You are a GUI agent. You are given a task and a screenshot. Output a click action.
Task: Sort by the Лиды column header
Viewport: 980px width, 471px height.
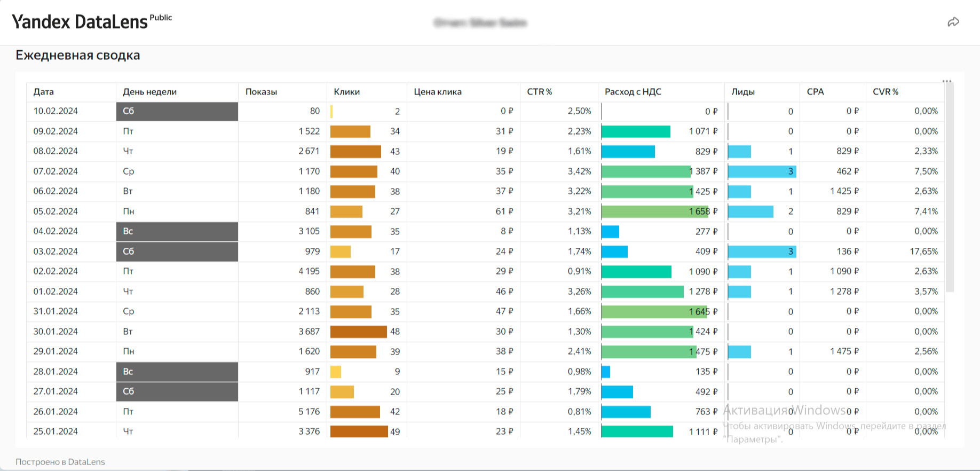pos(743,92)
